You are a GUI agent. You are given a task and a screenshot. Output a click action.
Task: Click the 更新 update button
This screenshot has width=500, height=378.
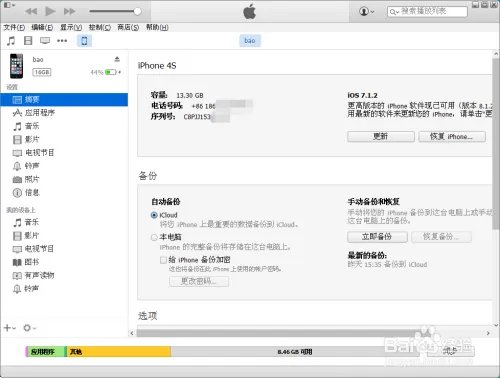[x=381, y=136]
